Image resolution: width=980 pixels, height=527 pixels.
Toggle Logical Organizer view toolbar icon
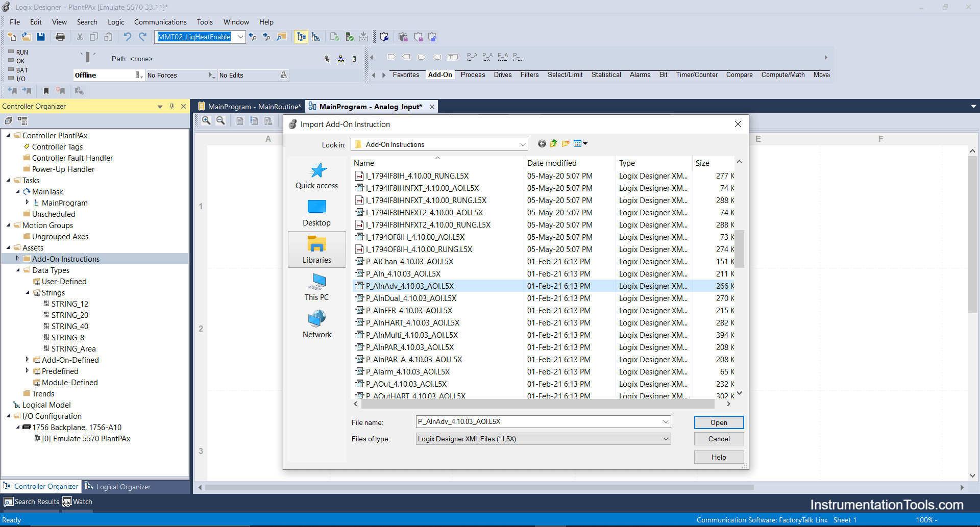point(316,37)
